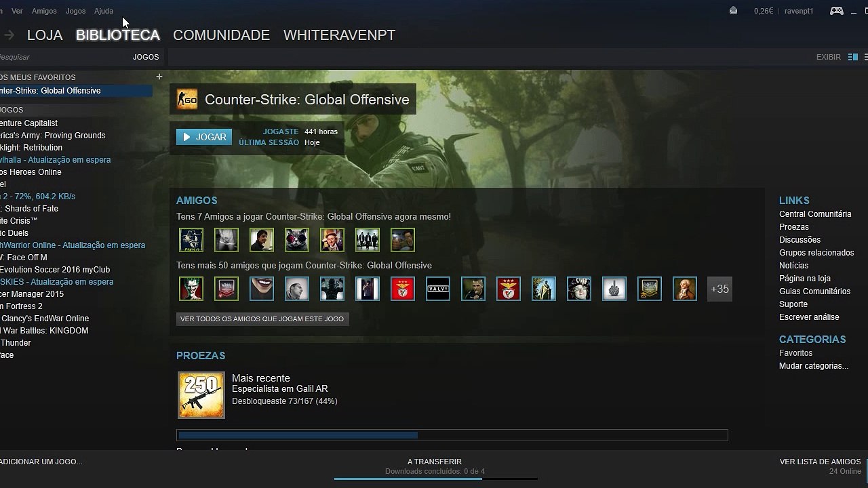Open the Ver menu
The width and height of the screenshot is (868, 488).
click(17, 11)
